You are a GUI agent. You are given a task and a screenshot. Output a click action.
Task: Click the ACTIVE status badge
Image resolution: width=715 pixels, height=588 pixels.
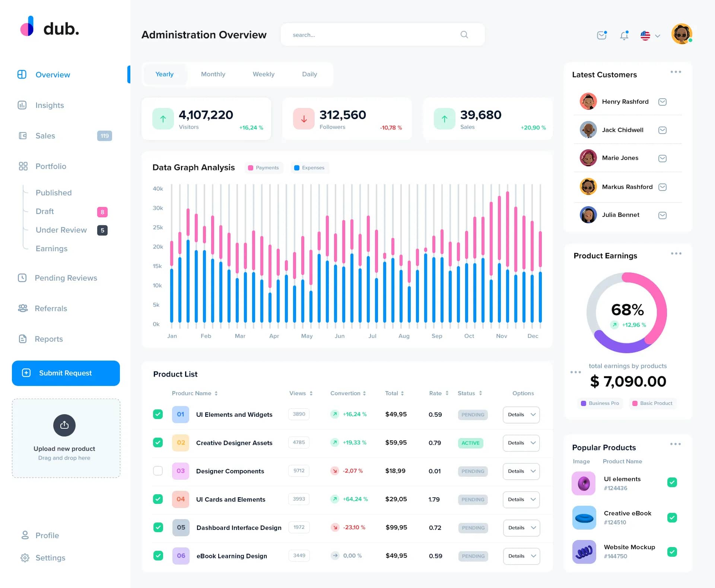click(471, 443)
